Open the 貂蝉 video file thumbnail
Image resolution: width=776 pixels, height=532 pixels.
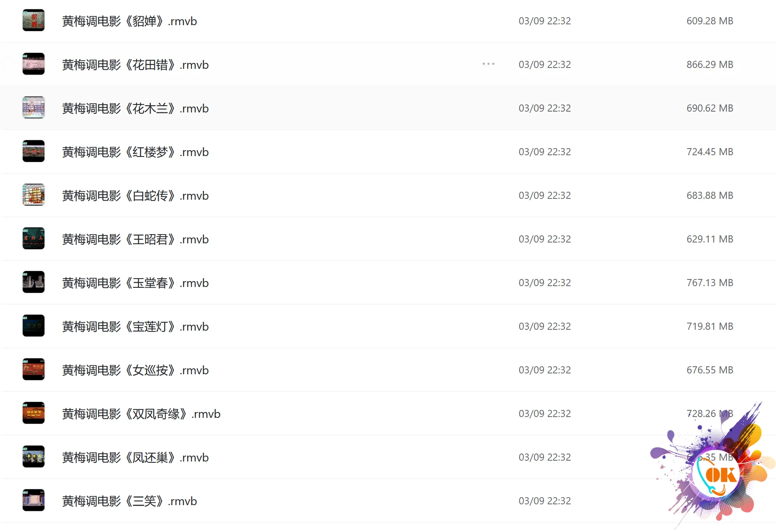(34, 21)
